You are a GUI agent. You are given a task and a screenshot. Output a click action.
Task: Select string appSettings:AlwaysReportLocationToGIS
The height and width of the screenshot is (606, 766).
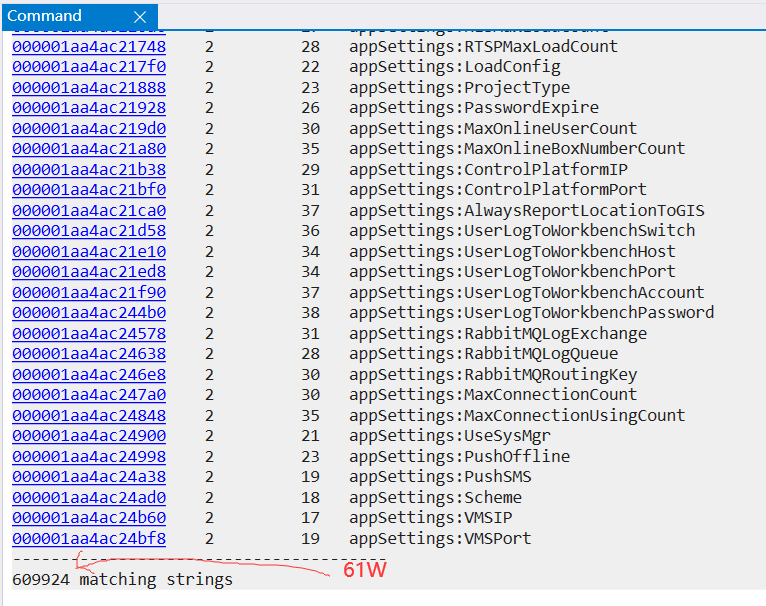tap(527, 211)
